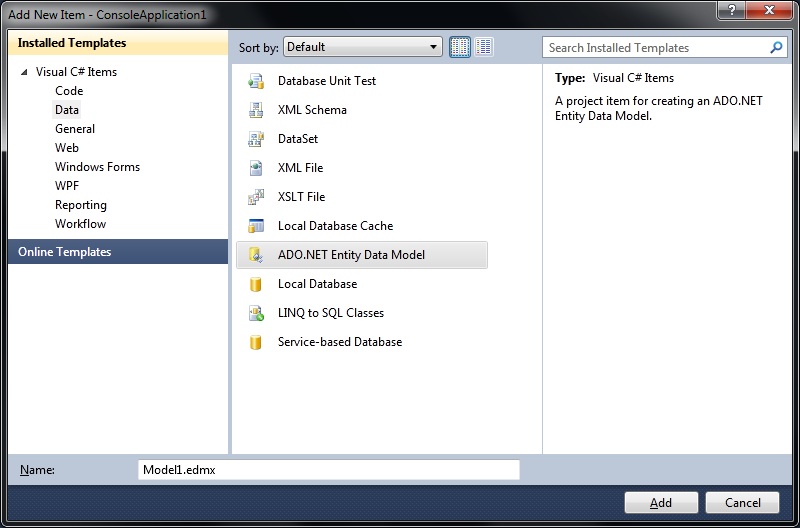
Task: Open the Sort by dropdown
Action: [x=363, y=47]
